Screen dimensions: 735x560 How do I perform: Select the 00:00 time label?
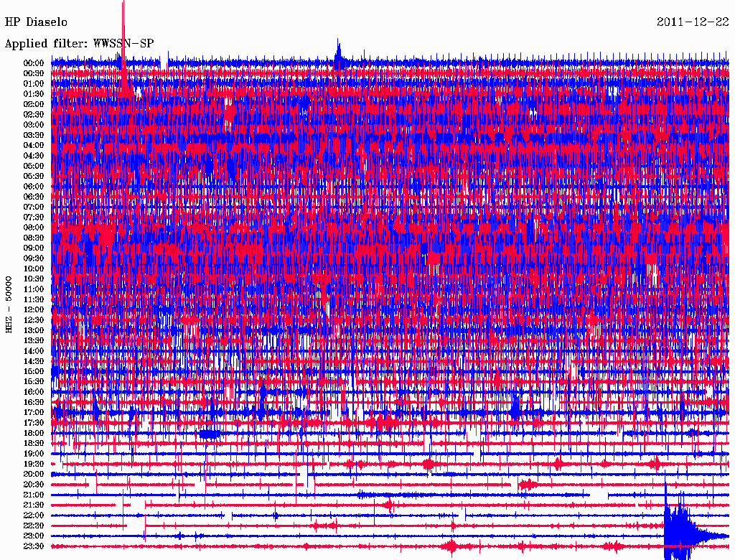34,63
